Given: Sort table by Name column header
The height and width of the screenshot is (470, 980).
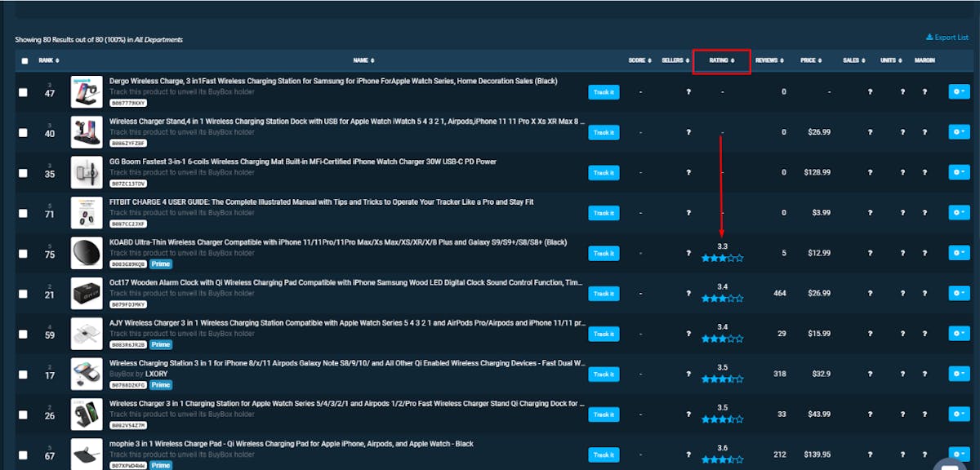Looking at the screenshot, I should coord(363,60).
